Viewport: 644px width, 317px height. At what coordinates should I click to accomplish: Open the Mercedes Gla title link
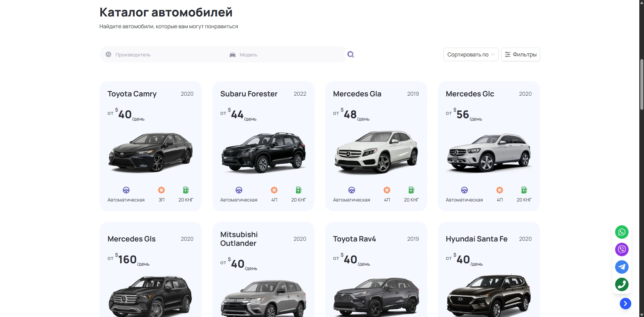357,94
